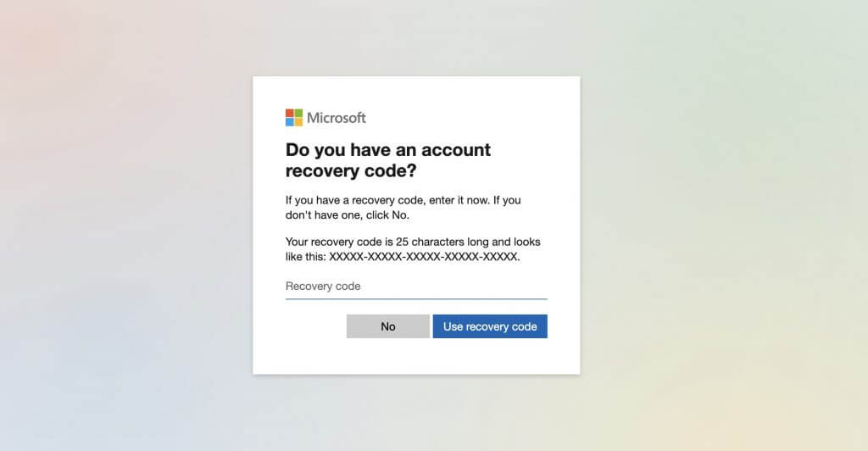This screenshot has width=868, height=451.
Task: Click empty white space below the dialog buttons
Action: click(416, 356)
